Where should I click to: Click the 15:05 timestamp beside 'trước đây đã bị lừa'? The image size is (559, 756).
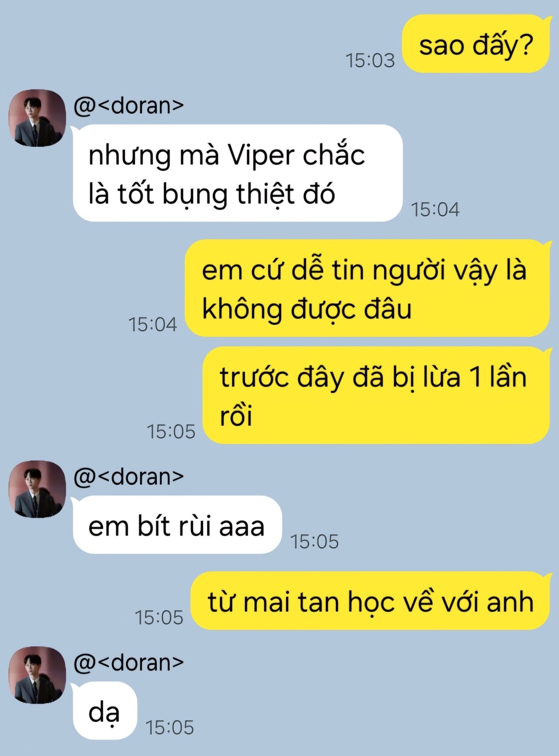[171, 432]
